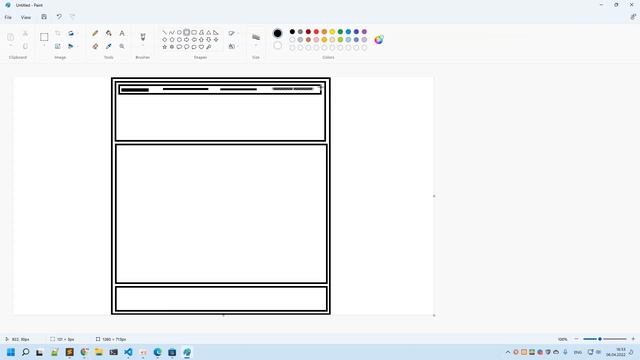This screenshot has width=640, height=360.
Task: Expand the Flip options arrow
Action: click(x=78, y=46)
